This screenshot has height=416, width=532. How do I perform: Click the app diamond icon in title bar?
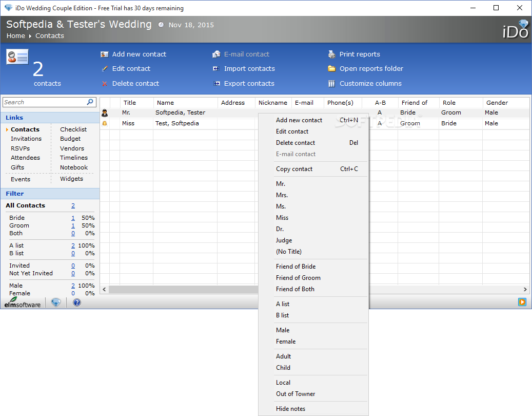(x=8, y=8)
